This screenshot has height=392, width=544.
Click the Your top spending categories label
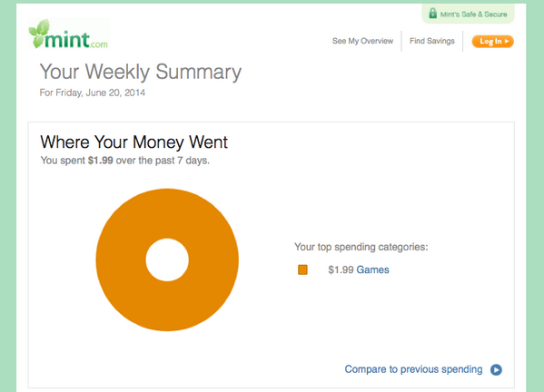tap(361, 247)
